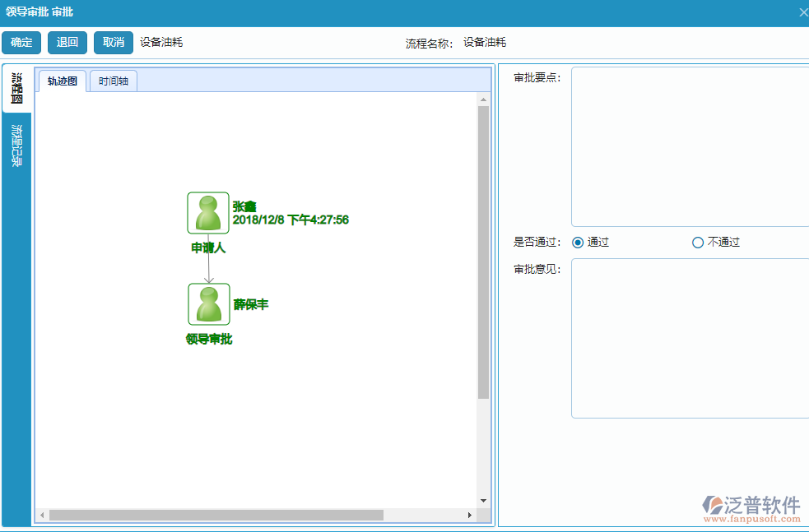Select the 通过 (pass) radio button

[579, 242]
